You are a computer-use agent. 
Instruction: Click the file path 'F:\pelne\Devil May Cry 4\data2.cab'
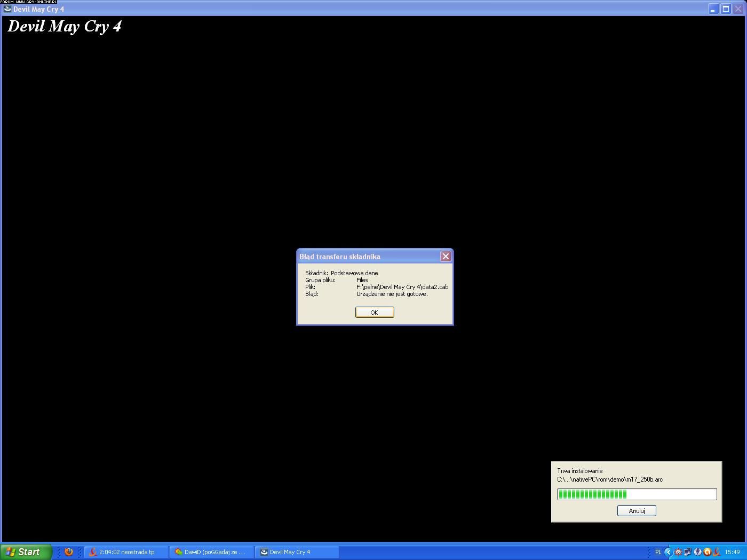coord(402,287)
